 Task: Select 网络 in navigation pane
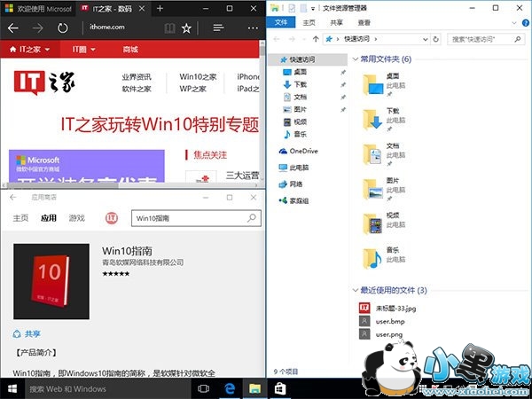click(x=291, y=184)
